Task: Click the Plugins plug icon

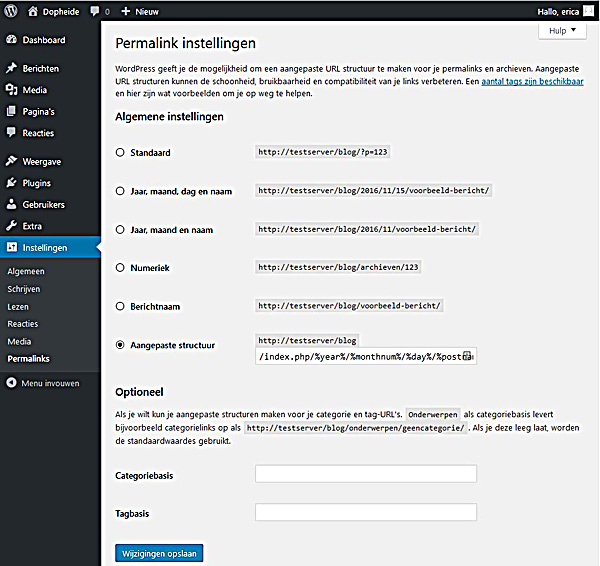Action: coord(11,183)
